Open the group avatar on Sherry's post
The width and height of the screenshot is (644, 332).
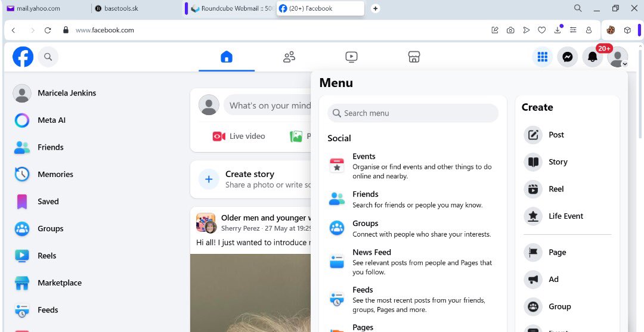pyautogui.click(x=206, y=222)
